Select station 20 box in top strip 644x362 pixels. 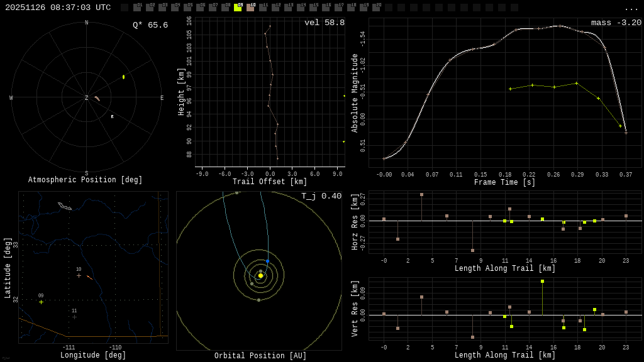pyautogui.click(x=376, y=8)
